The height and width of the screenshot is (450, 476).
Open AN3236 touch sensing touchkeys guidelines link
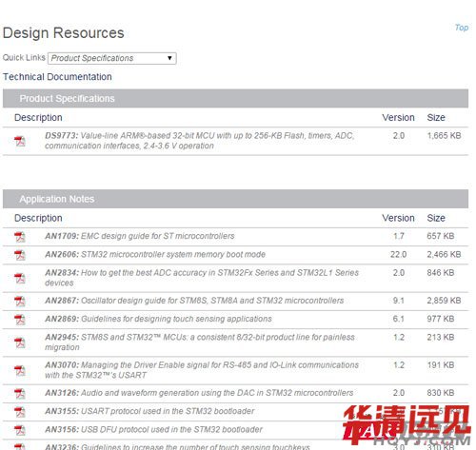click(x=177, y=446)
